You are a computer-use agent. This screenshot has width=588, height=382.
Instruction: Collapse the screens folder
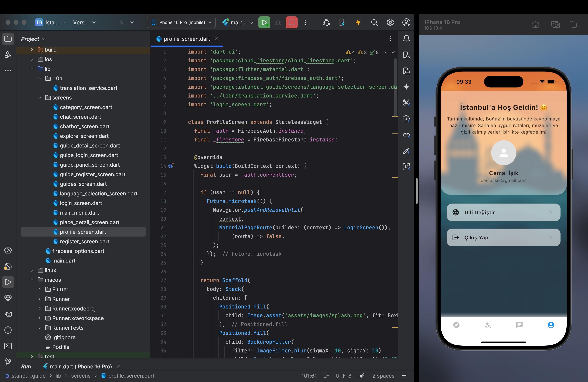(40, 98)
